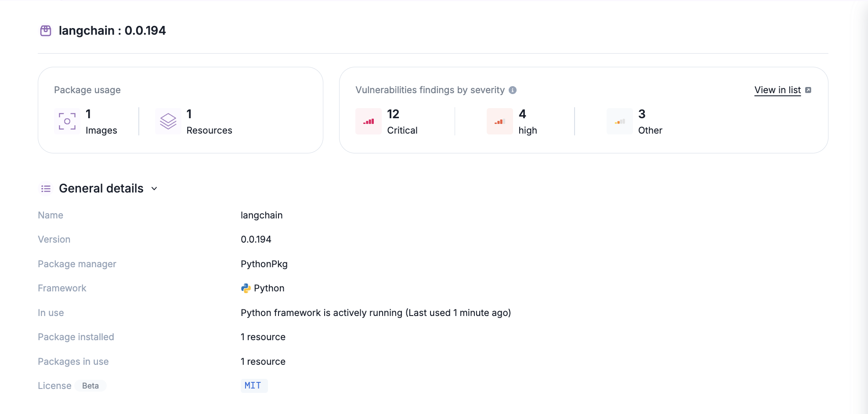Click the General details list icon

[x=45, y=188]
